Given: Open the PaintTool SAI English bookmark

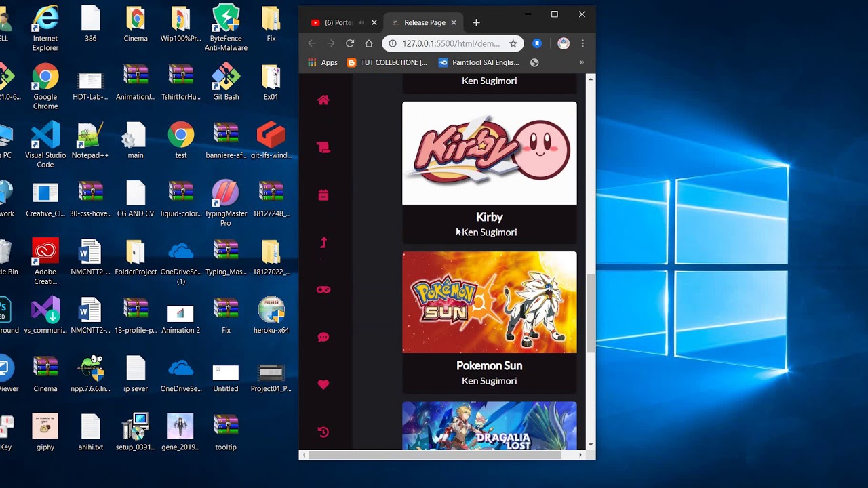Looking at the screenshot, I should click(x=479, y=62).
